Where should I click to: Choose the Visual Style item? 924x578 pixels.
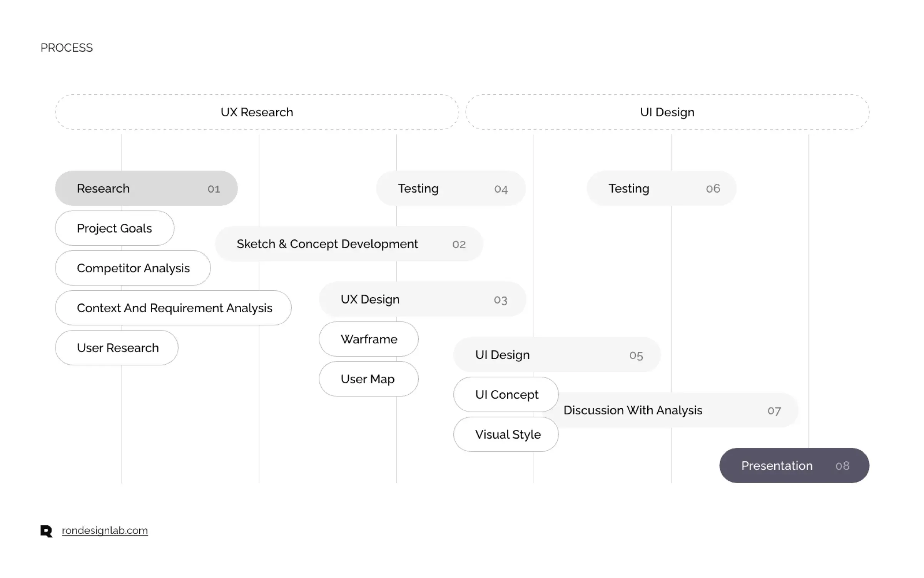click(506, 434)
